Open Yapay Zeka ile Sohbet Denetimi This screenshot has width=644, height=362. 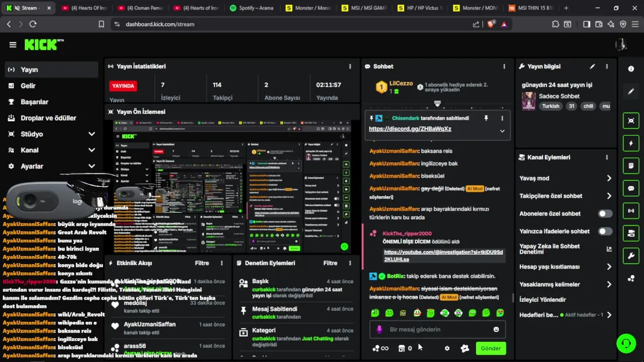[566, 249]
